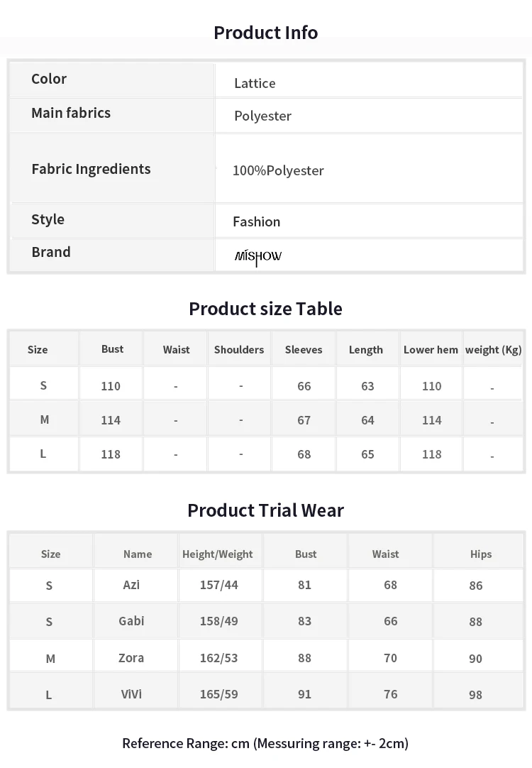This screenshot has width=532, height=768.
Task: Select Gabi's height/weight 158/49
Action: [x=218, y=621]
